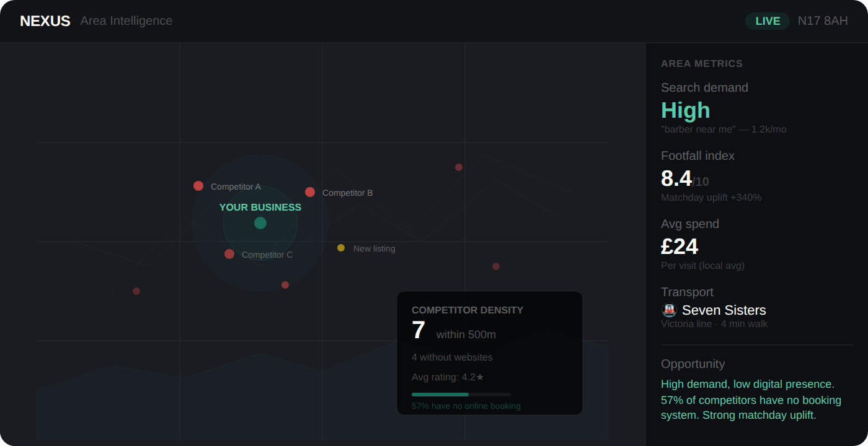The width and height of the screenshot is (868, 446).
Task: Click the Search demand High value
Action: (x=686, y=110)
